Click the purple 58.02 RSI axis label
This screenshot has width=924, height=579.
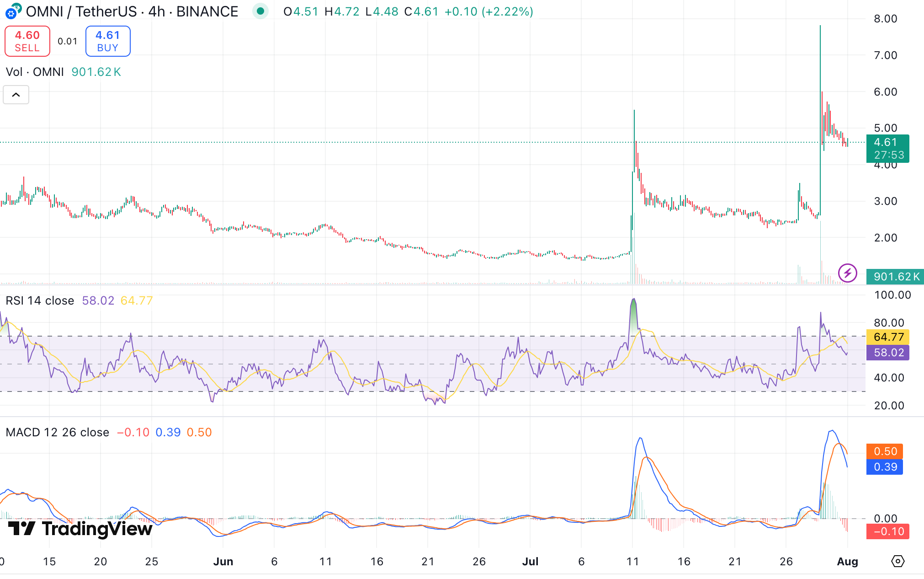click(x=888, y=353)
